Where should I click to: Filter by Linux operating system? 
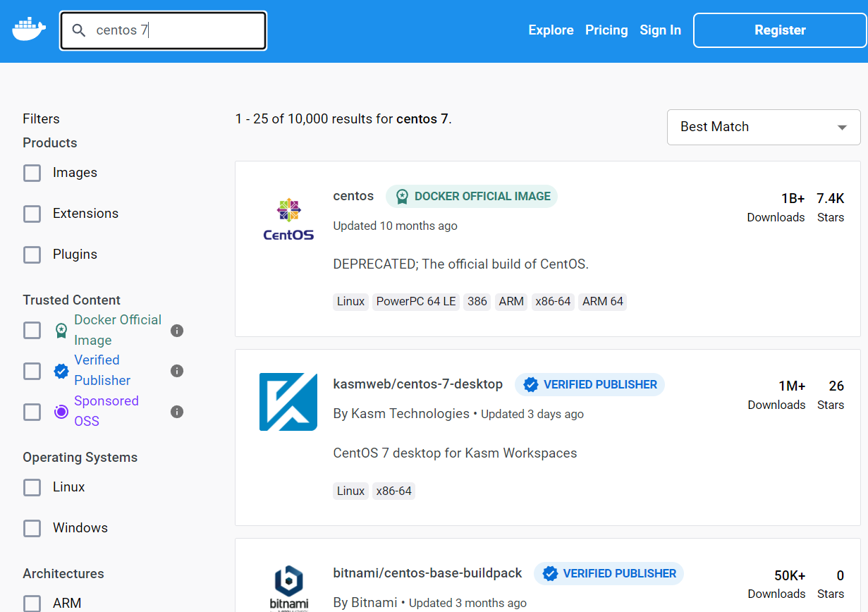[32, 487]
